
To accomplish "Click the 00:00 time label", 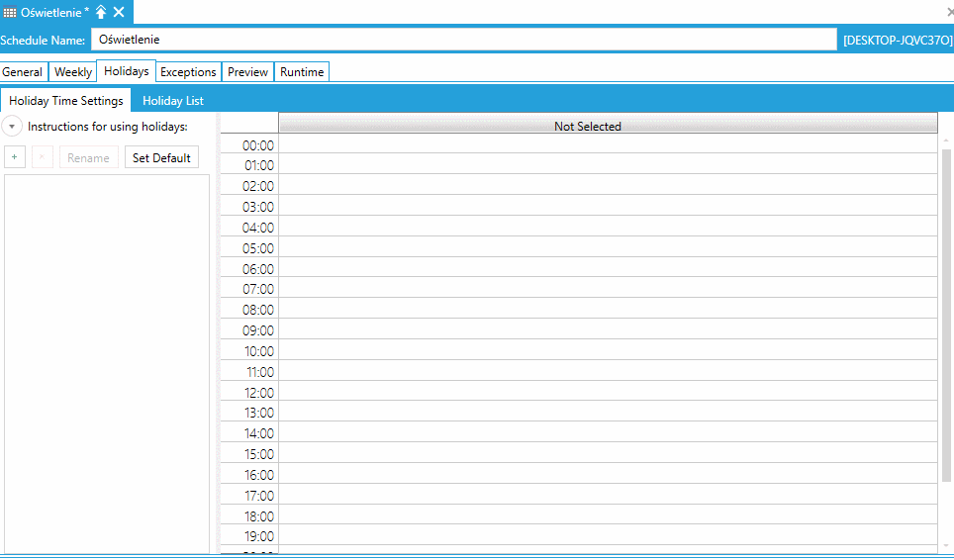I will pos(258,145).
